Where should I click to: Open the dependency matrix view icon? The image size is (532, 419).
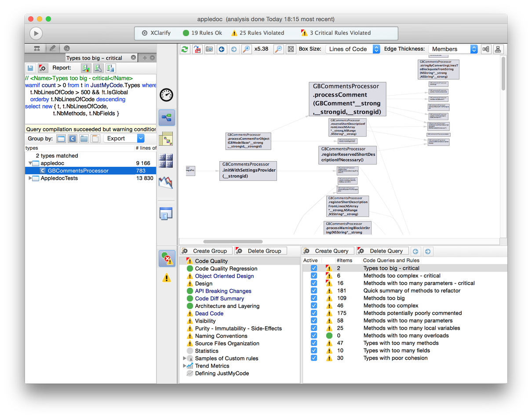click(x=166, y=139)
